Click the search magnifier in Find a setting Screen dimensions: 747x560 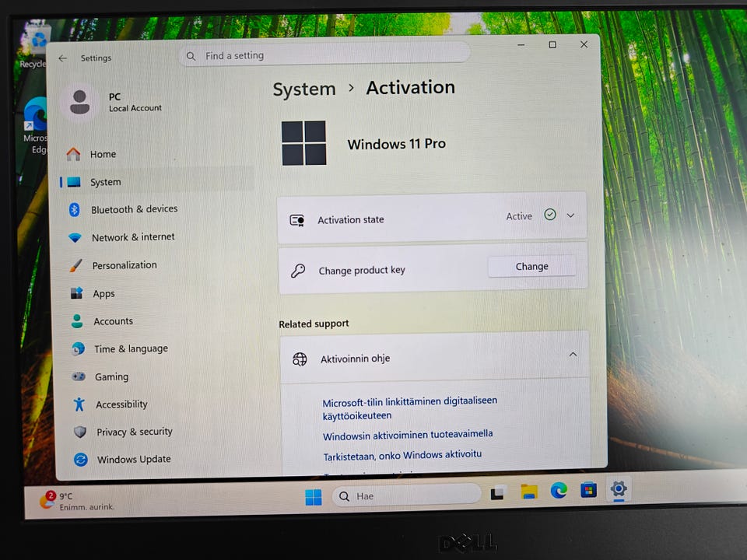coord(191,56)
